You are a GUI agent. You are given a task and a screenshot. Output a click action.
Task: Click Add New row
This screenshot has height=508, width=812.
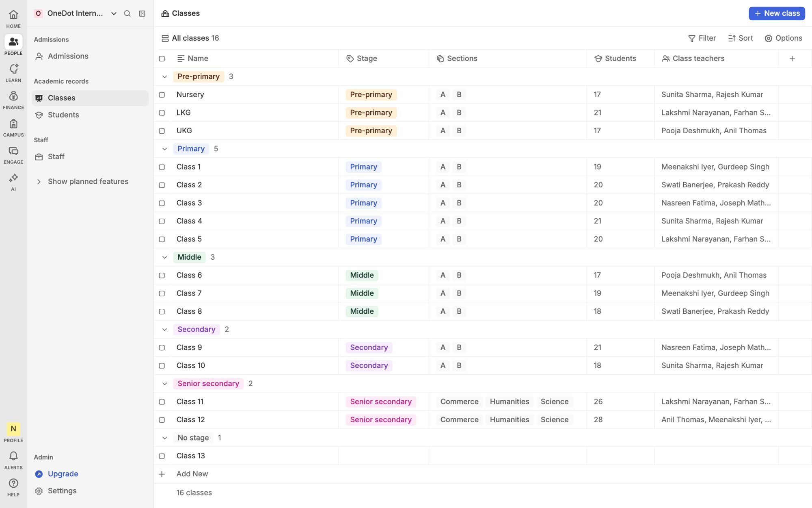(192, 474)
